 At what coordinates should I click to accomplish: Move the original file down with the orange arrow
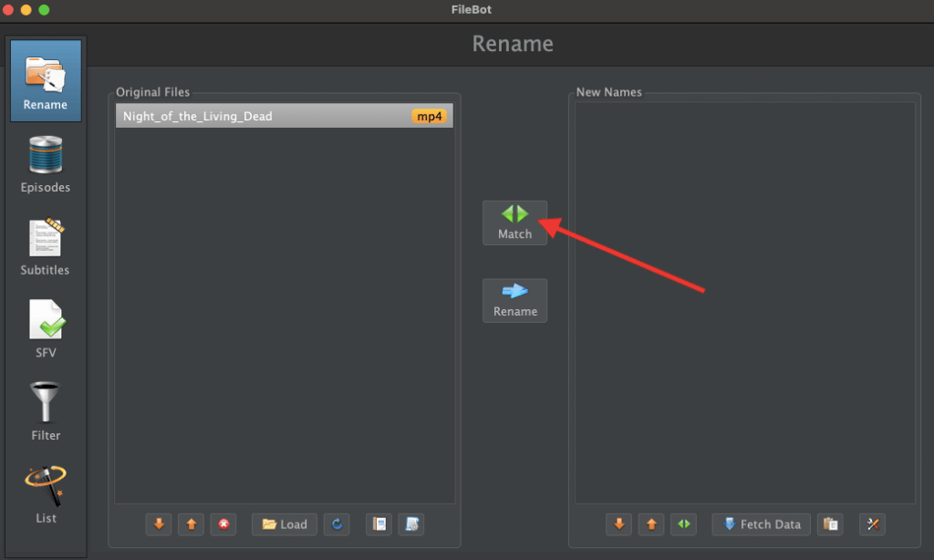[159, 524]
